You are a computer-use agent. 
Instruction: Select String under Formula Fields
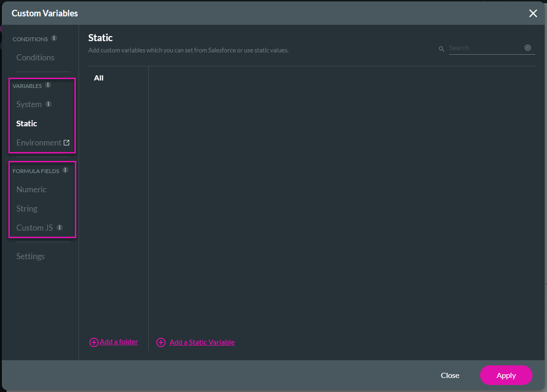tap(26, 208)
